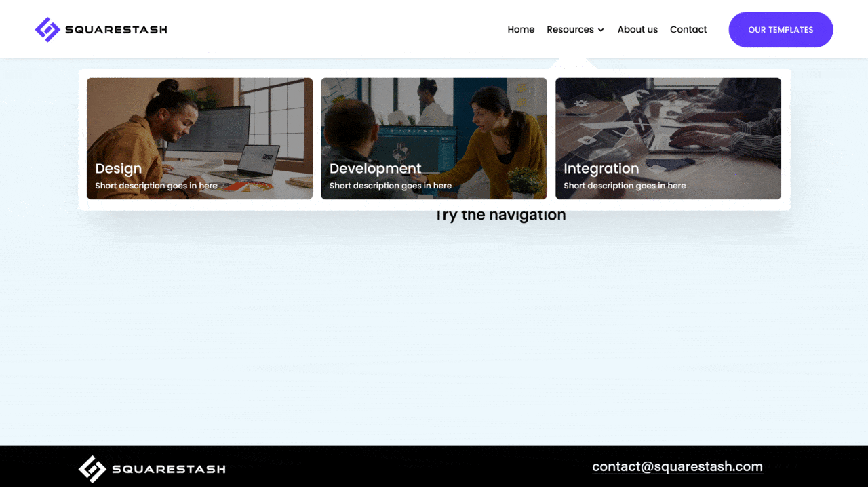The width and height of the screenshot is (868, 488).
Task: Click the SQUARESTASH wordmark in the header
Action: click(x=116, y=29)
